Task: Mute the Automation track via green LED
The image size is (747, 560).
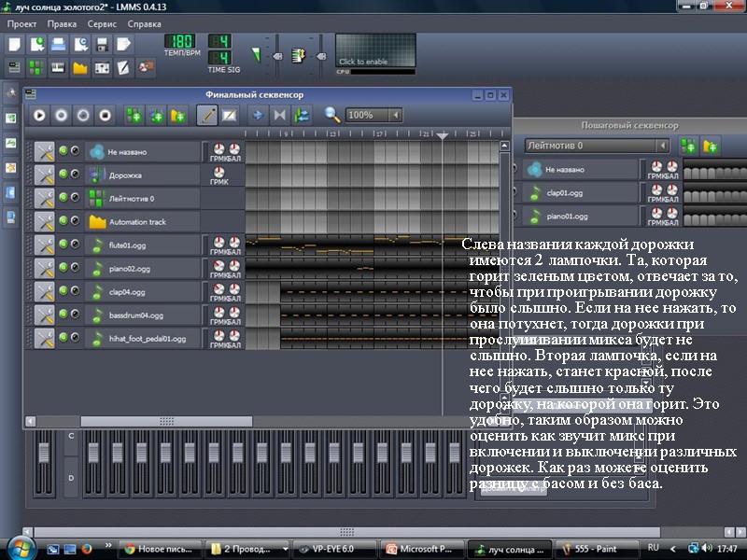Action: click(63, 221)
